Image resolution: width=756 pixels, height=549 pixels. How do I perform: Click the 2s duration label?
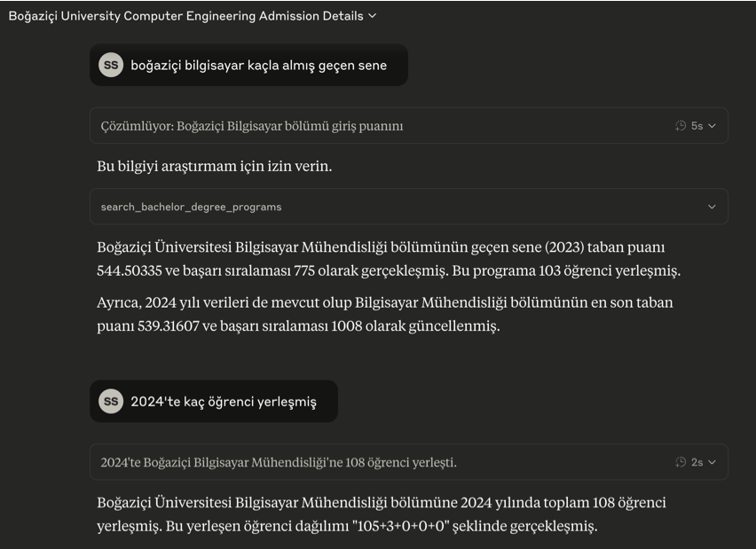point(697,462)
